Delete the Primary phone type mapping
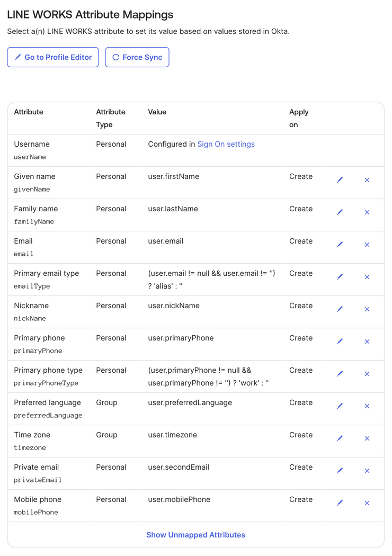The image size is (392, 556). coord(367,374)
